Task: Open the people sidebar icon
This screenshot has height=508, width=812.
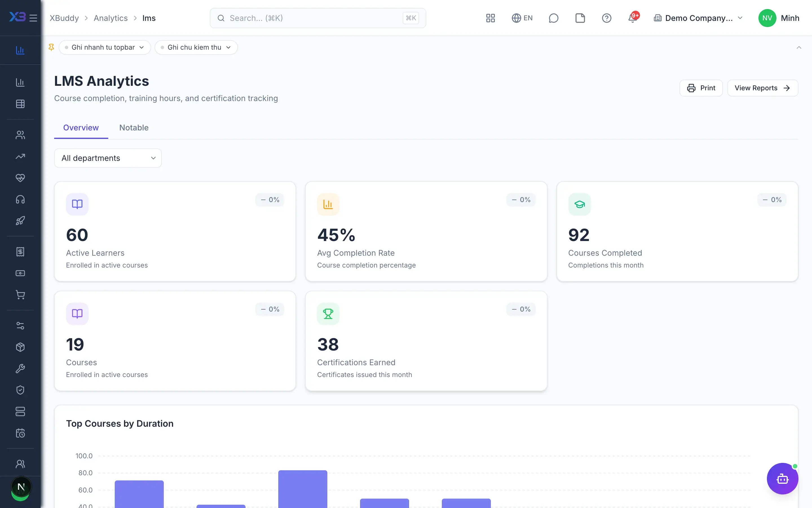Action: (20, 135)
